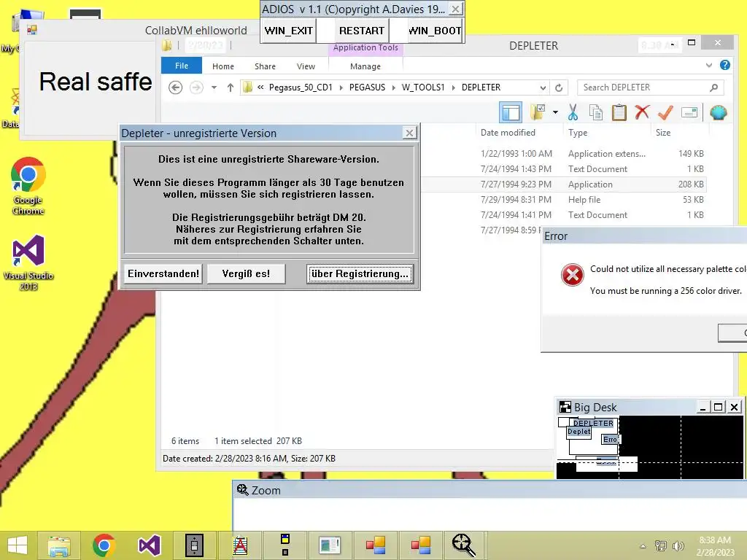Viewport: 747px width, 560px height.
Task: Open Explorer help question mark icon
Action: click(725, 65)
